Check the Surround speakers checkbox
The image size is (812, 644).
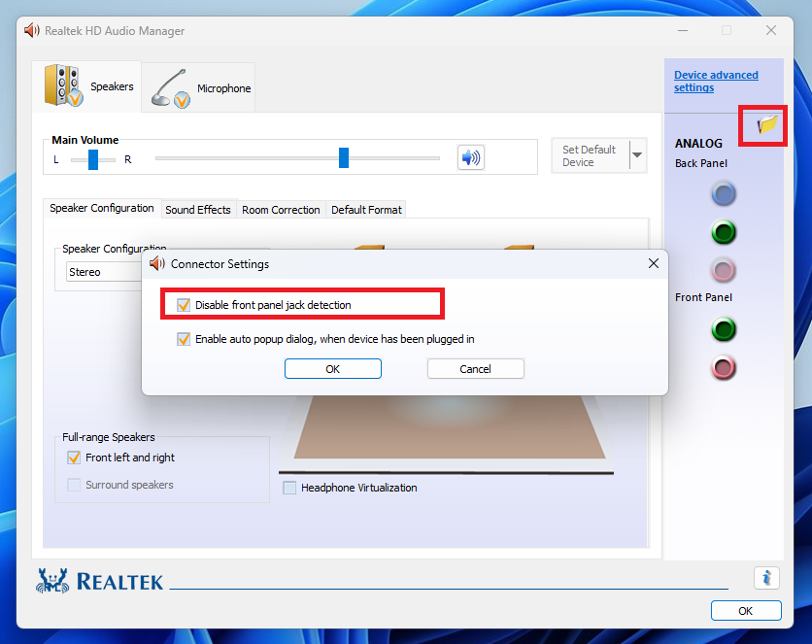pos(74,485)
